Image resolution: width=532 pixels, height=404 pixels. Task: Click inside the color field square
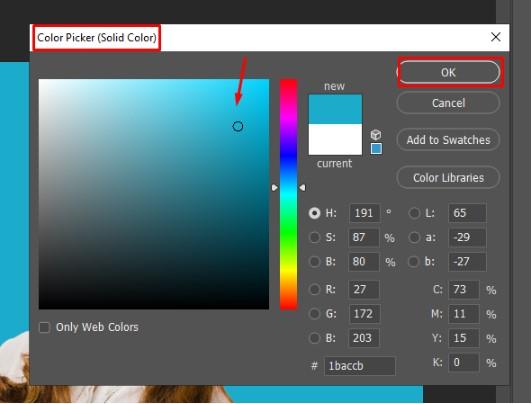[x=154, y=194]
